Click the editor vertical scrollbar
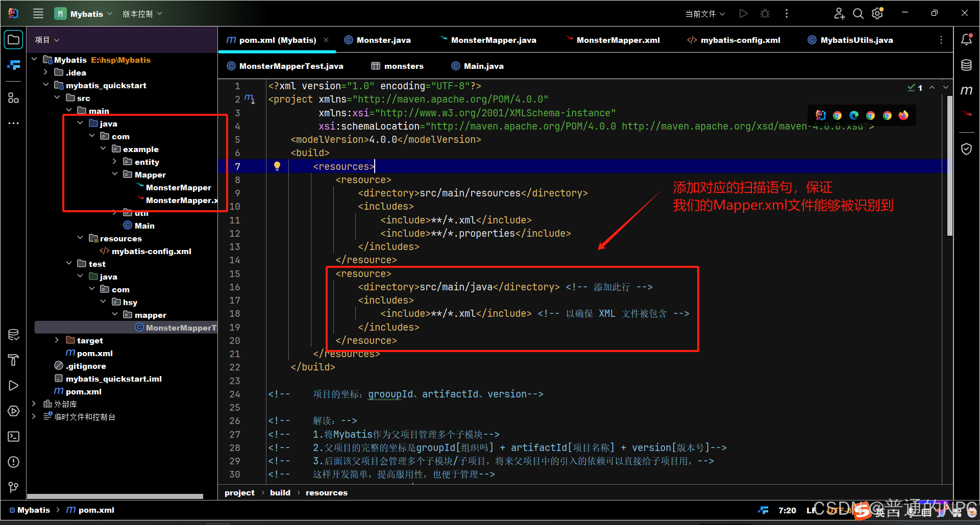Image resolution: width=980 pixels, height=525 pixels. pyautogui.click(x=949, y=165)
